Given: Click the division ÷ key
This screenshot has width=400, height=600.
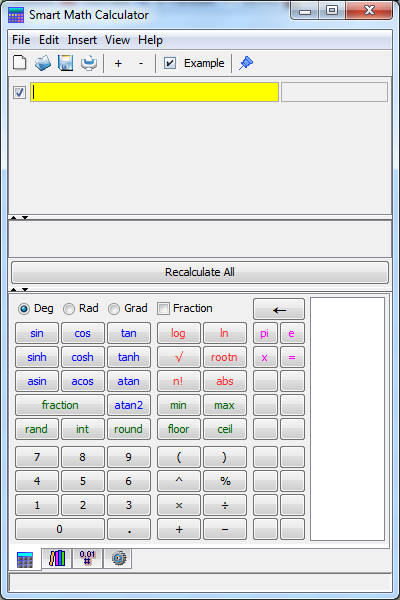Looking at the screenshot, I should click(x=225, y=505).
